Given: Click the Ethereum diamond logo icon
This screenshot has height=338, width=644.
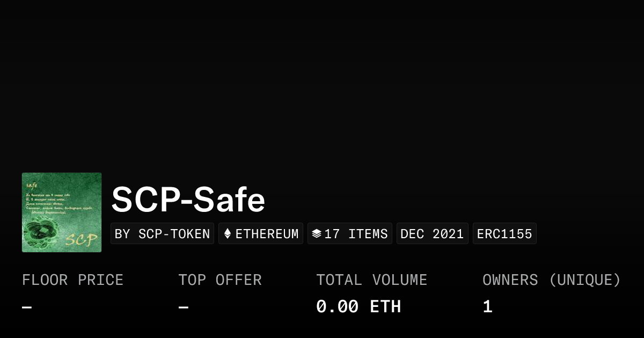Looking at the screenshot, I should pos(228,234).
